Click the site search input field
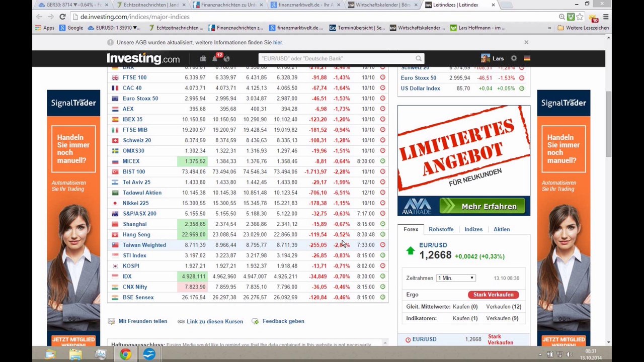The width and height of the screenshot is (644, 362). coord(341,58)
